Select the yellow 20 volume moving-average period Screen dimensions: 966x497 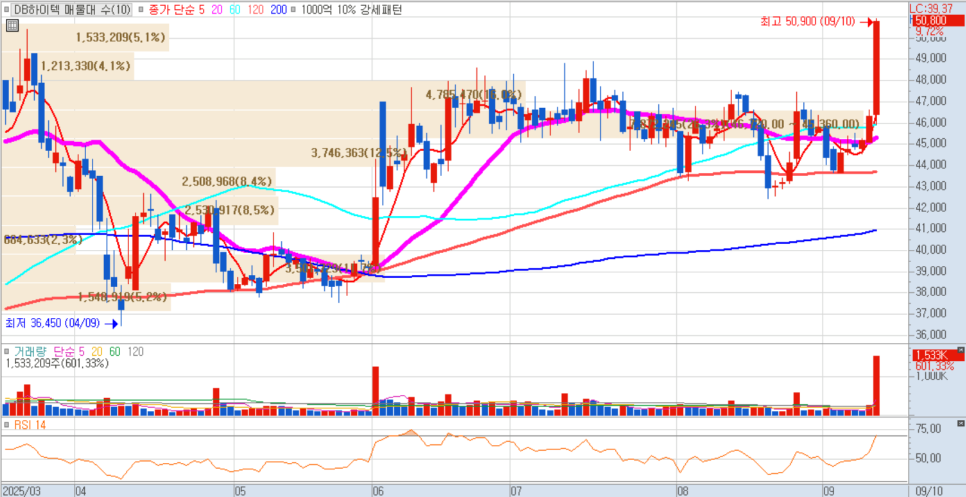point(95,352)
